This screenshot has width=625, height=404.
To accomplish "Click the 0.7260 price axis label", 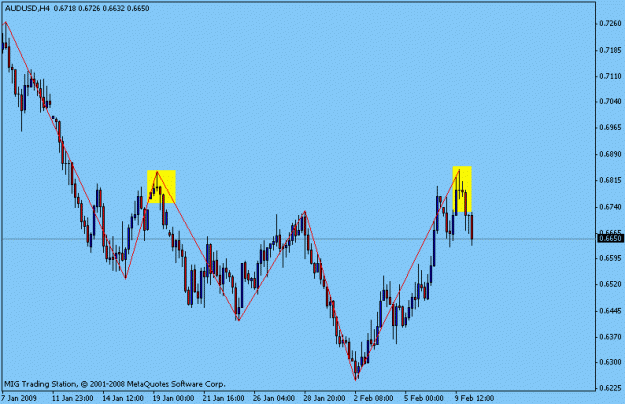I will tap(610, 24).
